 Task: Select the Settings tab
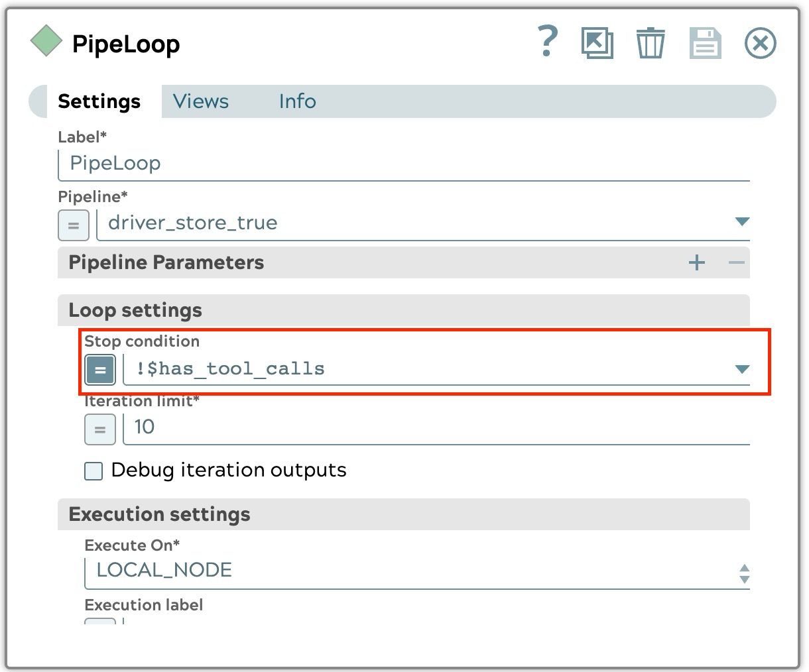coord(99,101)
